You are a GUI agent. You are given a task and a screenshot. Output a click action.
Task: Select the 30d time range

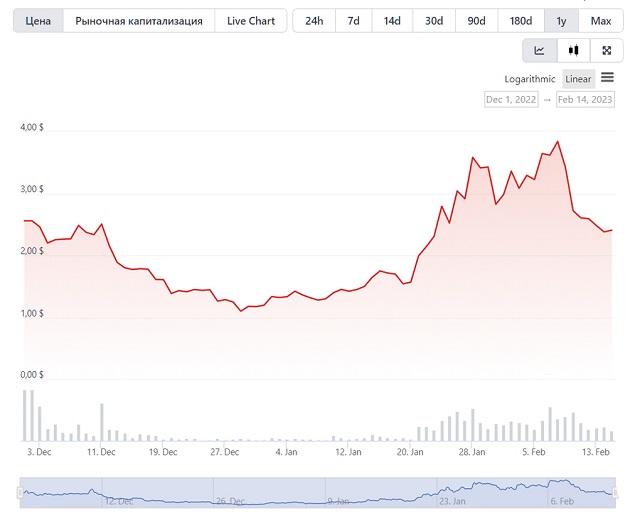coord(434,21)
